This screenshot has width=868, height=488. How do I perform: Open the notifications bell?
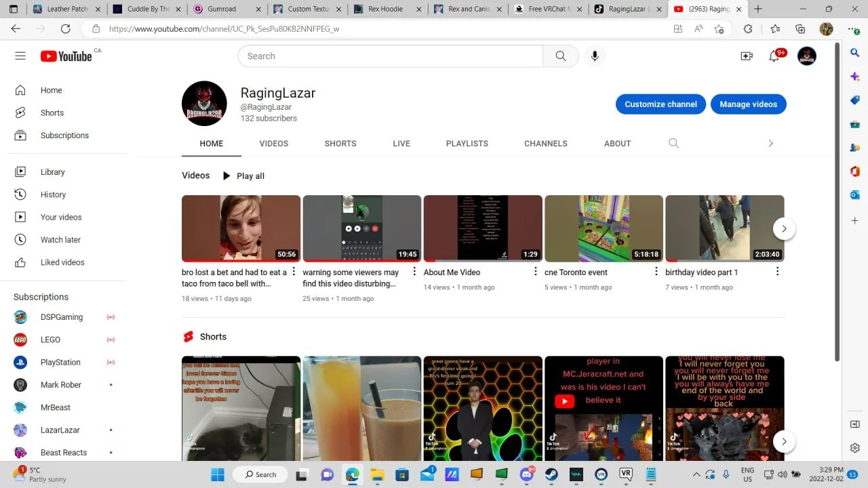point(774,56)
